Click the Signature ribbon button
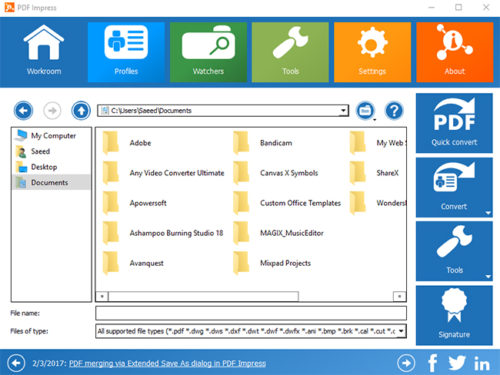 coord(454,315)
